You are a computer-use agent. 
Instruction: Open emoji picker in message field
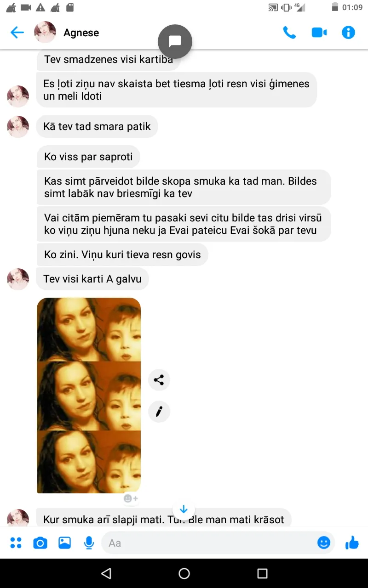click(x=324, y=543)
